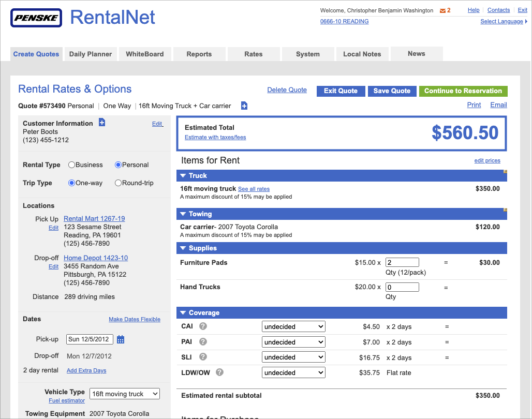The image size is (532, 419).
Task: Select Personal rental type
Action: tap(118, 165)
